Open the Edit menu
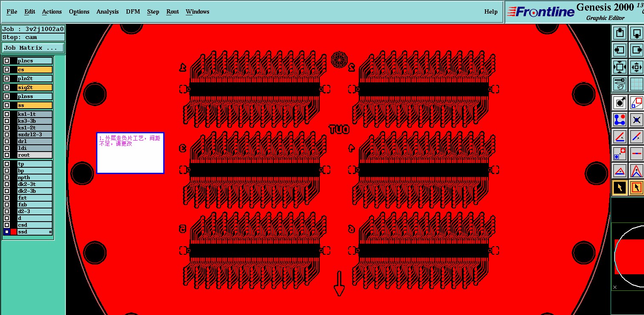 pos(30,11)
